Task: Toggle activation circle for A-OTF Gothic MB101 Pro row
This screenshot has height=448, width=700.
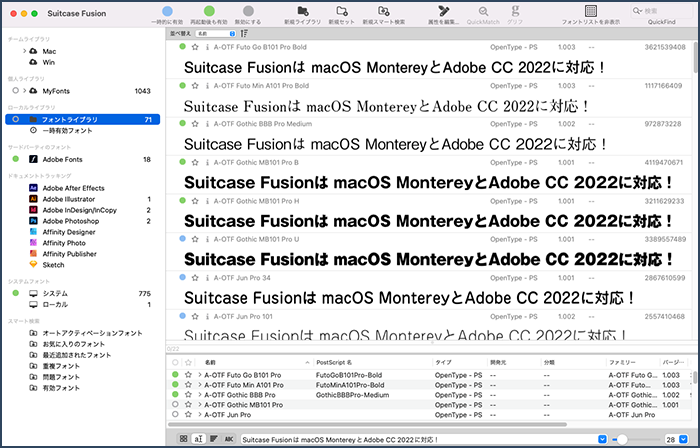Action: click(x=175, y=404)
